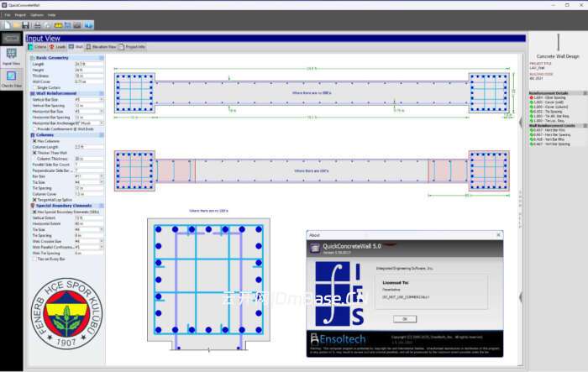Click the Column Length input field
The image size is (588, 372).
point(89,147)
